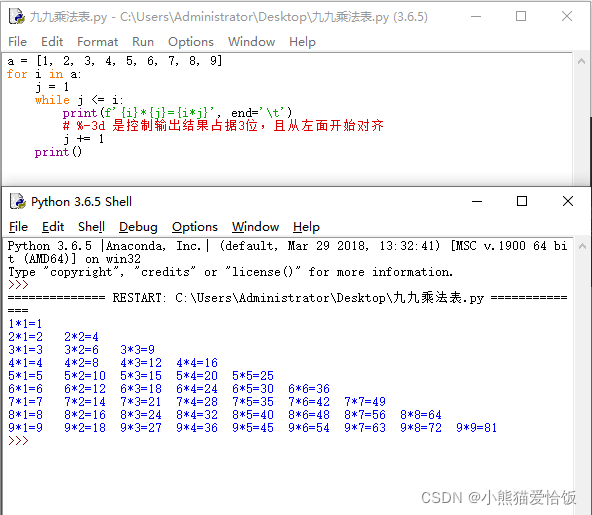Click output '2*2=4' in the Shell

coord(81,336)
